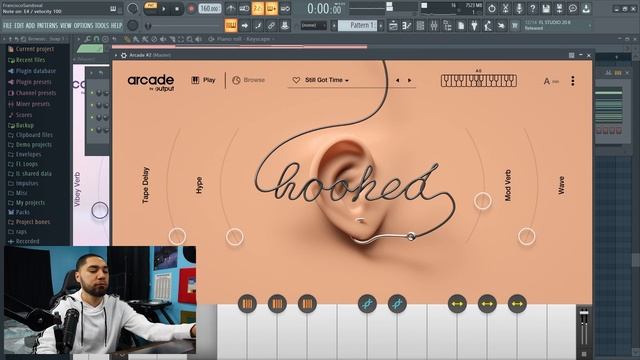Click the scissors audio editor icon

coord(505,8)
